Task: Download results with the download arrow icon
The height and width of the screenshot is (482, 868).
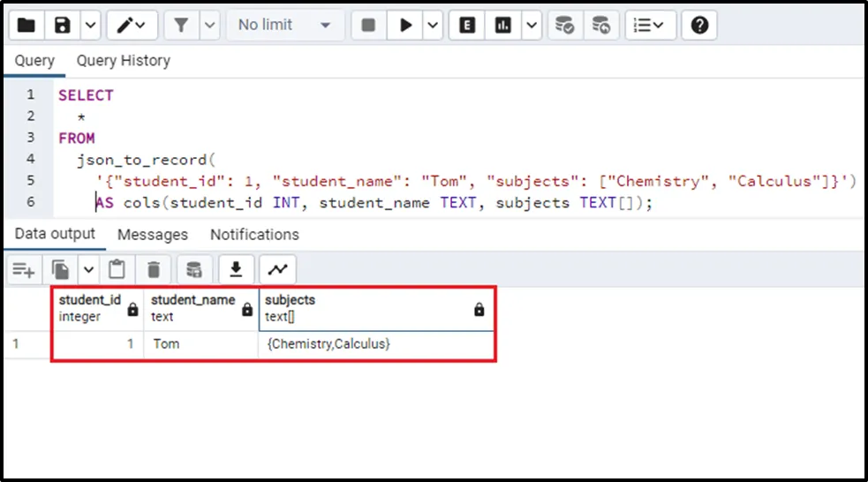Action: point(236,269)
